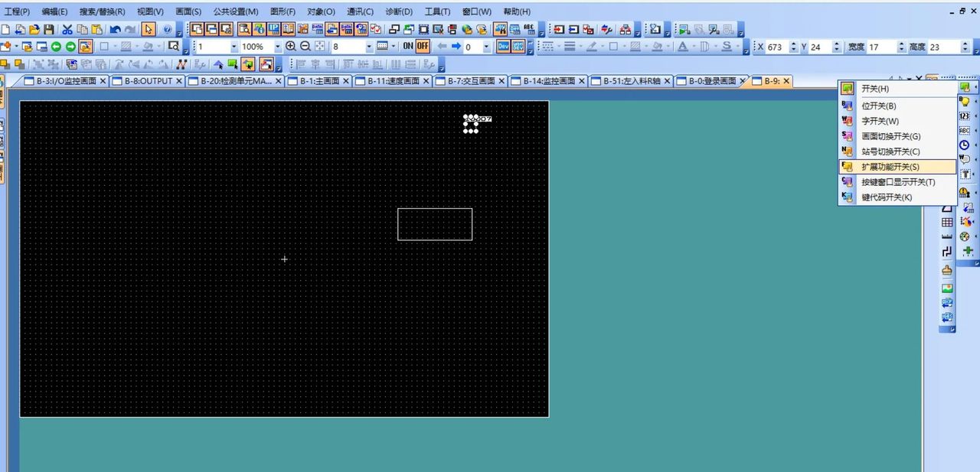Open the 帮助(H) menu
Screen dimensions: 980x472
pyautogui.click(x=517, y=11)
